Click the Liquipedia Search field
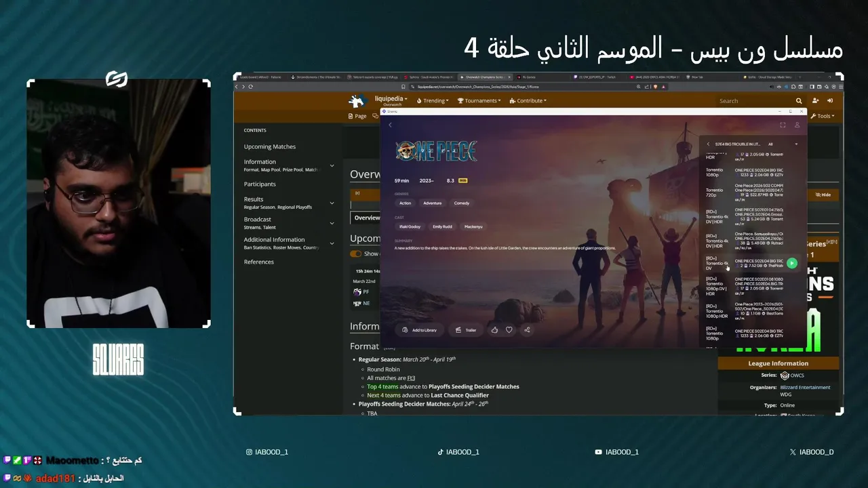This screenshot has width=868, height=488. point(753,101)
